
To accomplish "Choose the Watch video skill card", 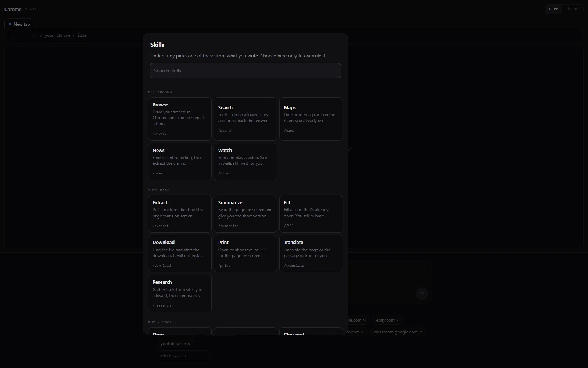I will pos(245,162).
